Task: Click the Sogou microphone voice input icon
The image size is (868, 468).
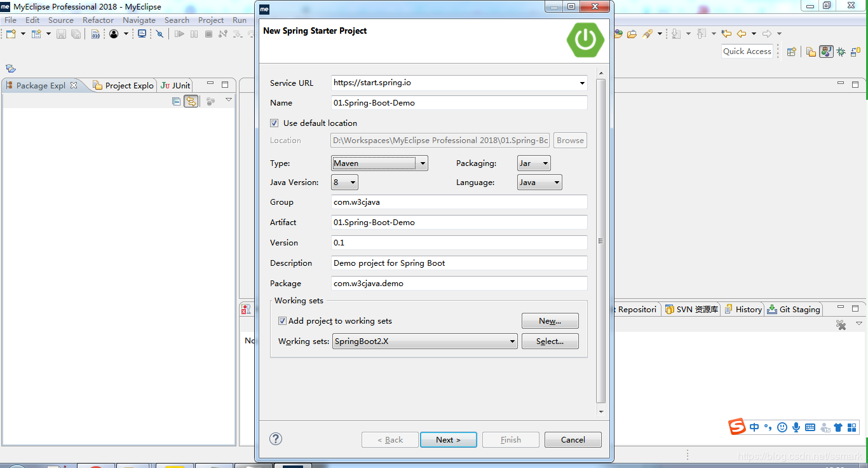Action: (x=796, y=427)
